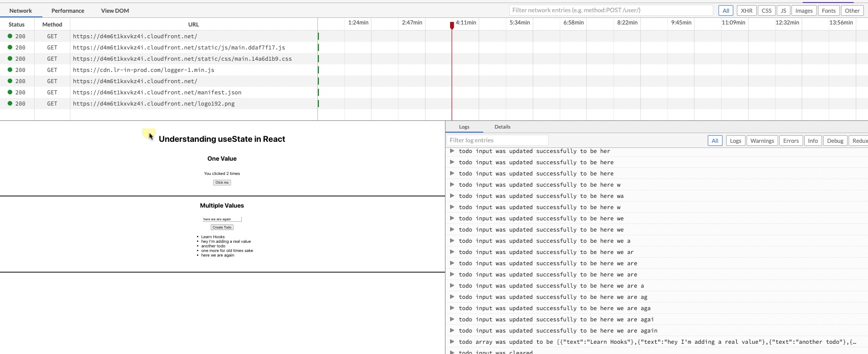Filter logs by Redux

tap(859, 141)
